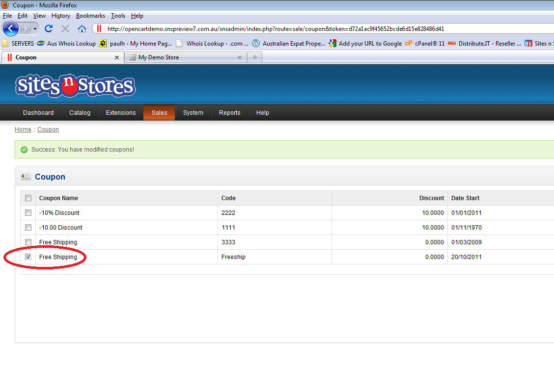Open the System admin menu
This screenshot has height=392, width=554.
(194, 112)
